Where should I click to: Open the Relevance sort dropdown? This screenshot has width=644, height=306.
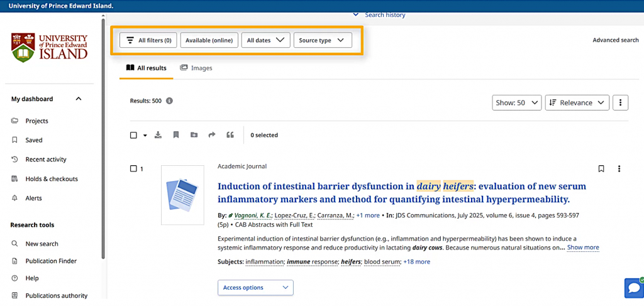point(577,102)
